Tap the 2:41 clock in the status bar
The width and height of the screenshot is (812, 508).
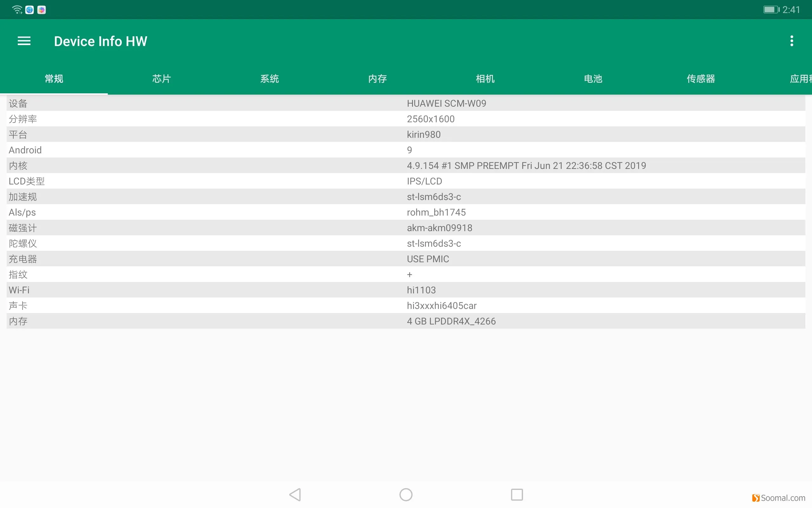pos(791,10)
